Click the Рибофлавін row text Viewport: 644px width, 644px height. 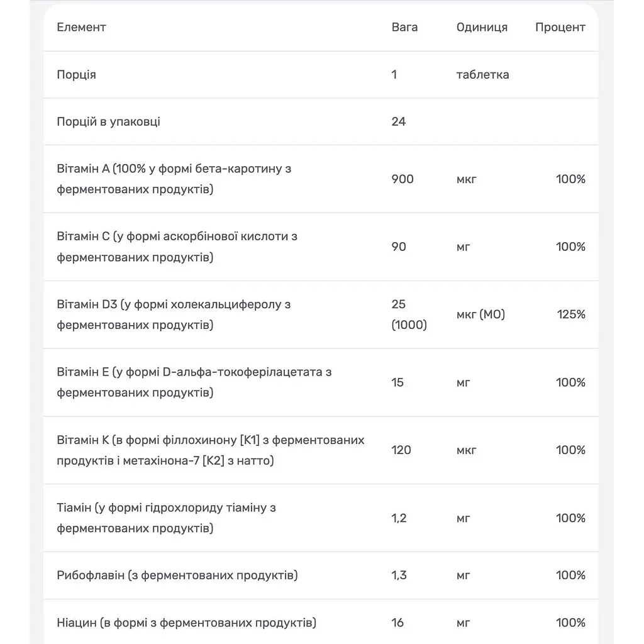[x=177, y=575]
